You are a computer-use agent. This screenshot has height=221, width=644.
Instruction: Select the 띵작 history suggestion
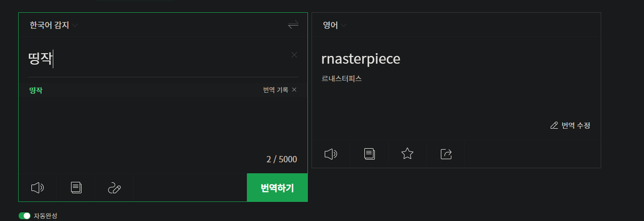pyautogui.click(x=36, y=90)
